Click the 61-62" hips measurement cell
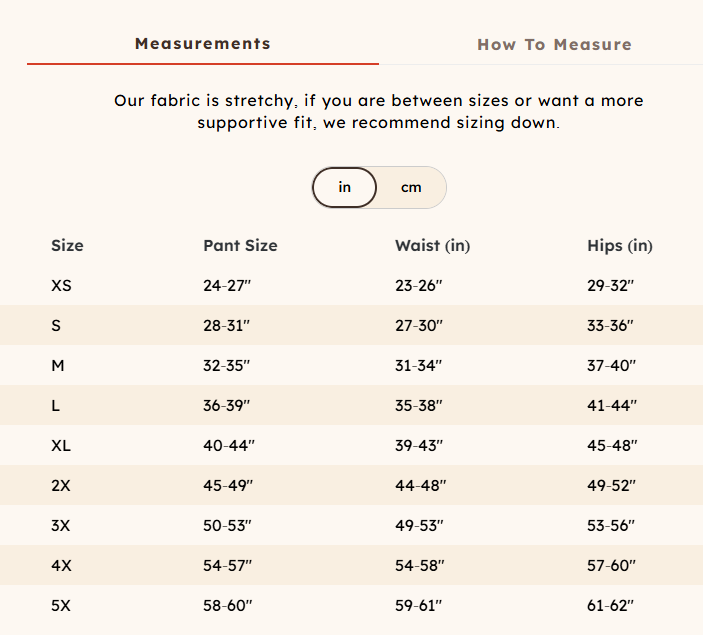 610,606
